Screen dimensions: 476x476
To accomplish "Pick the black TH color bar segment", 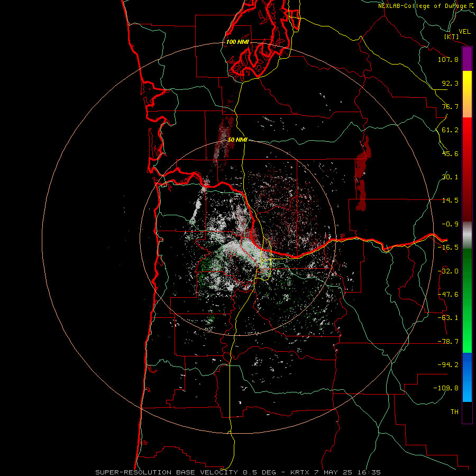I will pos(467,412).
